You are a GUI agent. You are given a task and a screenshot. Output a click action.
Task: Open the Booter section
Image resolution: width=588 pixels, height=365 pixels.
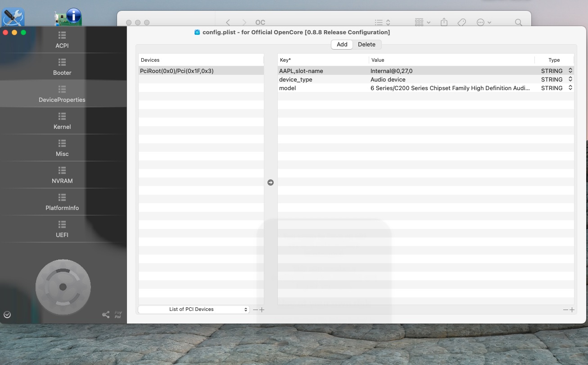(62, 67)
